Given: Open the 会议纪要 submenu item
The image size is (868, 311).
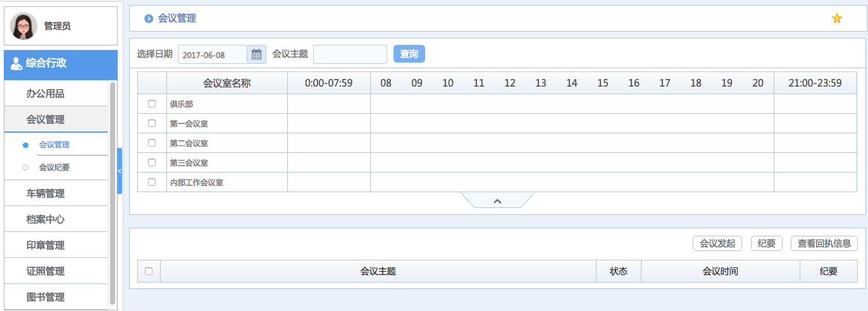Looking at the screenshot, I should (54, 168).
